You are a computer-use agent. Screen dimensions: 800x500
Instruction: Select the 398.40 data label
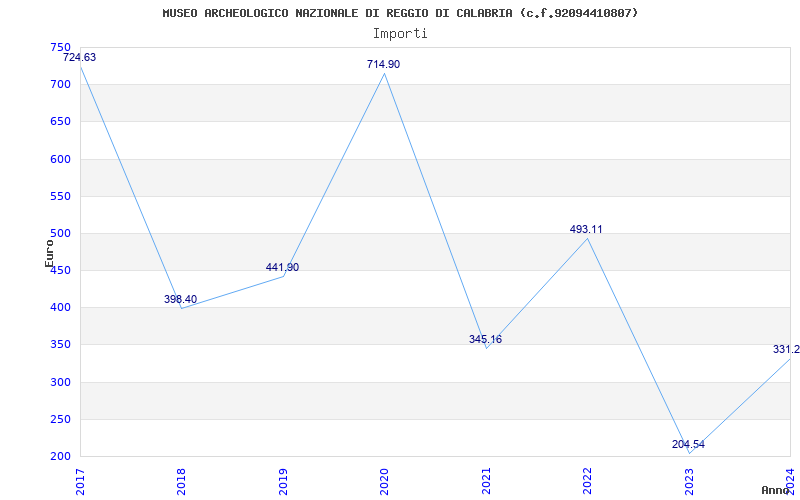click(180, 299)
